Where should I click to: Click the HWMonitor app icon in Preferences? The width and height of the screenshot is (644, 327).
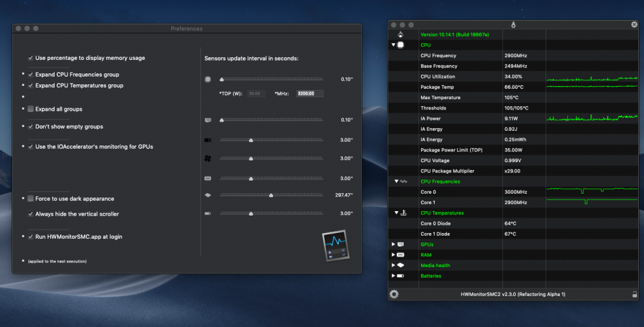[x=336, y=246]
